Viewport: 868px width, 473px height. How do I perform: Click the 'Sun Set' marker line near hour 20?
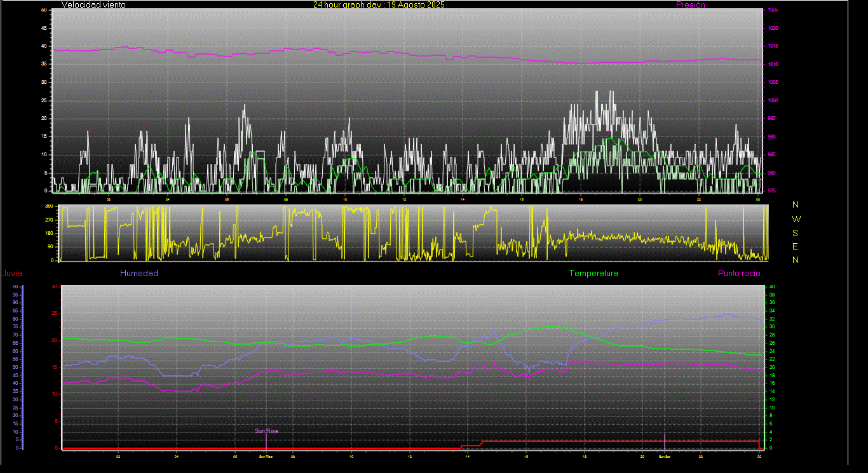click(x=665, y=441)
